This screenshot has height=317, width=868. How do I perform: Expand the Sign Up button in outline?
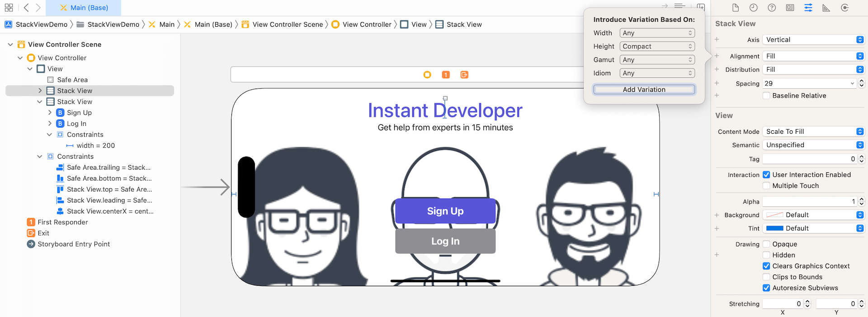[x=50, y=113]
